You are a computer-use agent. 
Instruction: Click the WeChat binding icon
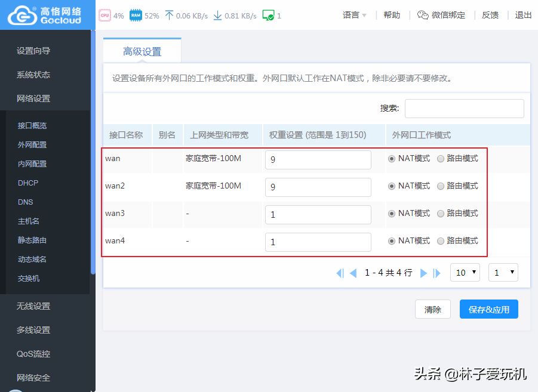pos(423,15)
